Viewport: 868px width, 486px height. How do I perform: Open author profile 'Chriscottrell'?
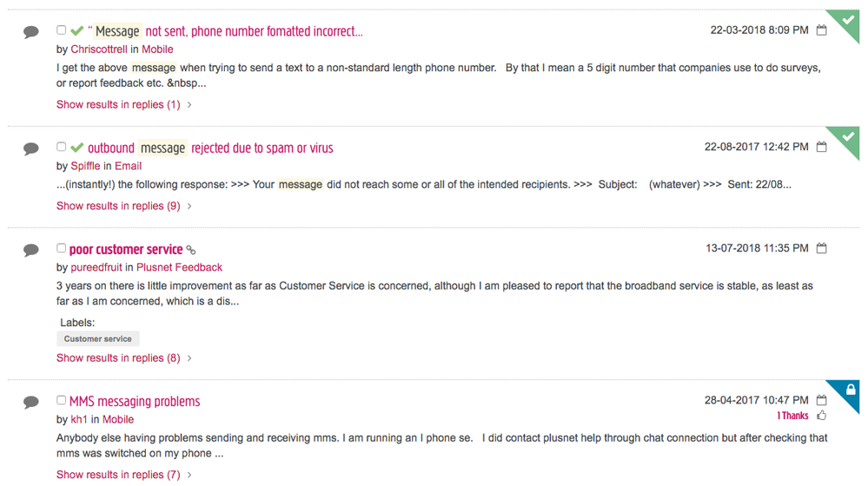(100, 50)
